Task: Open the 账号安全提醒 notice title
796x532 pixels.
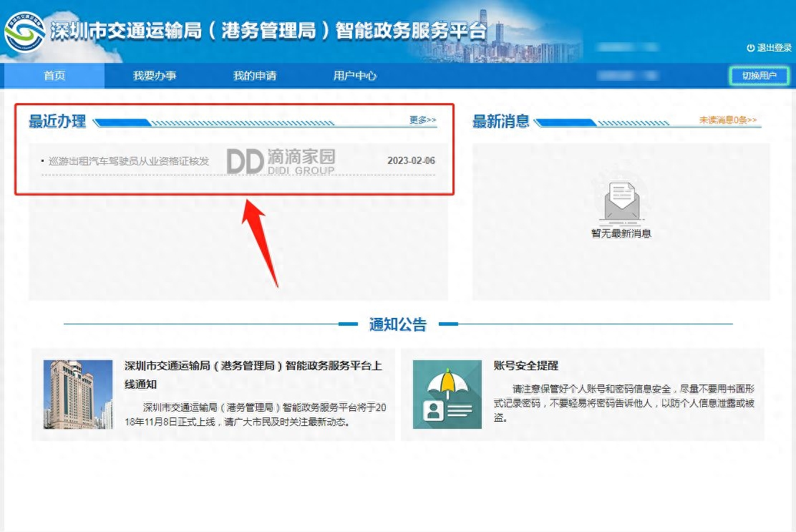Action: tap(526, 365)
